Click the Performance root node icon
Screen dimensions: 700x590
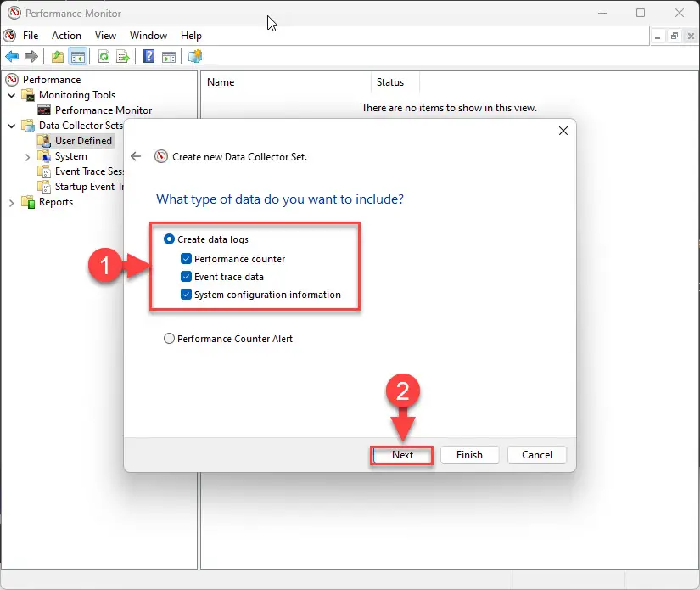[12, 80]
